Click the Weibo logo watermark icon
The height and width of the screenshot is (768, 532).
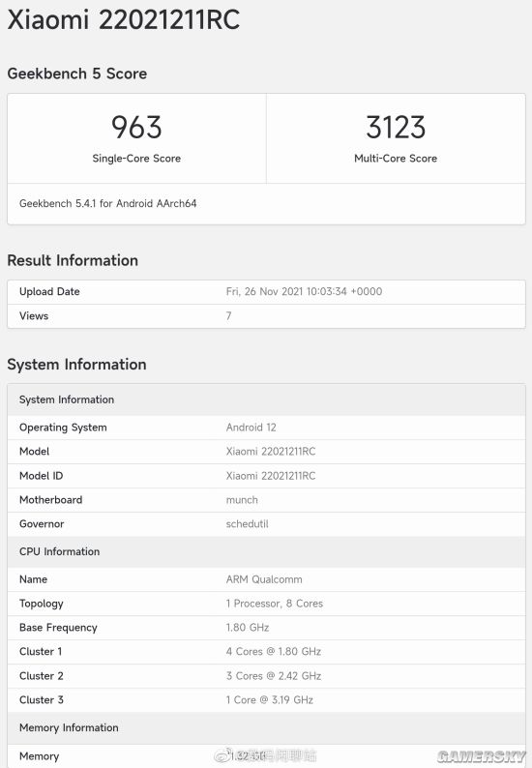pyautogui.click(x=222, y=754)
